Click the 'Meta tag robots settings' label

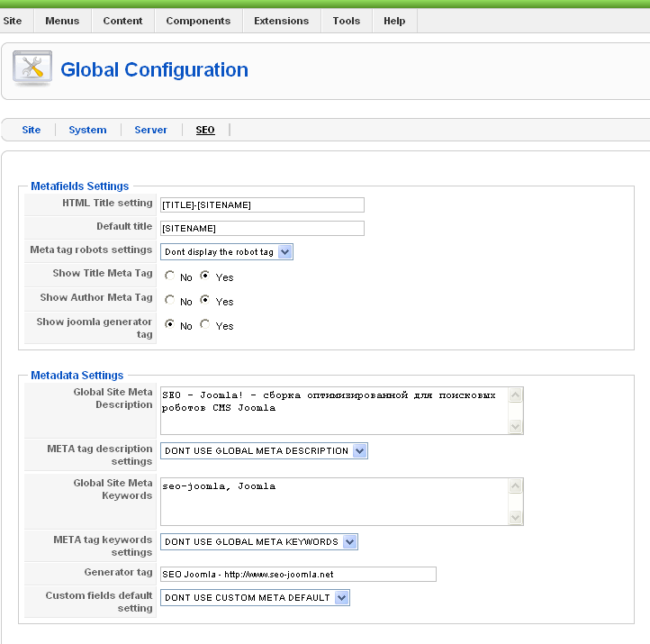tap(91, 249)
